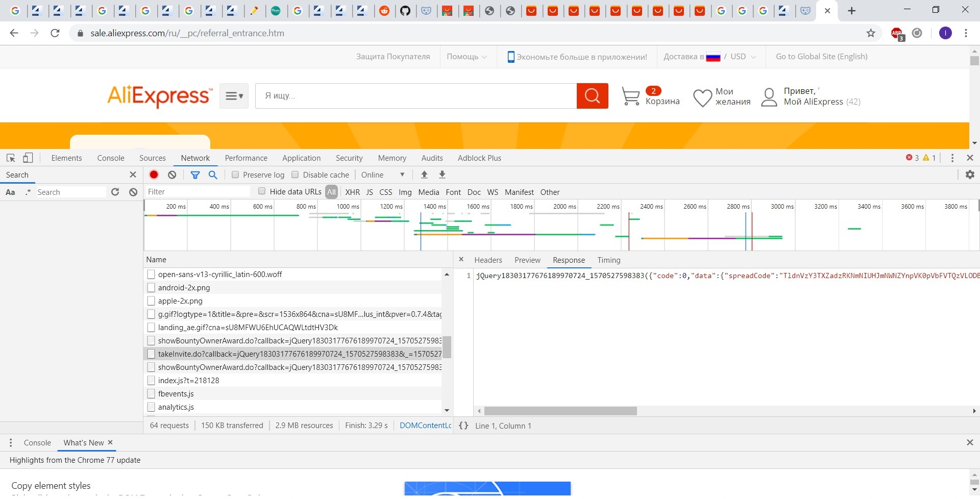Open DevTools three-dot customize menu
Viewport: 980px width, 499px height.
click(x=952, y=158)
